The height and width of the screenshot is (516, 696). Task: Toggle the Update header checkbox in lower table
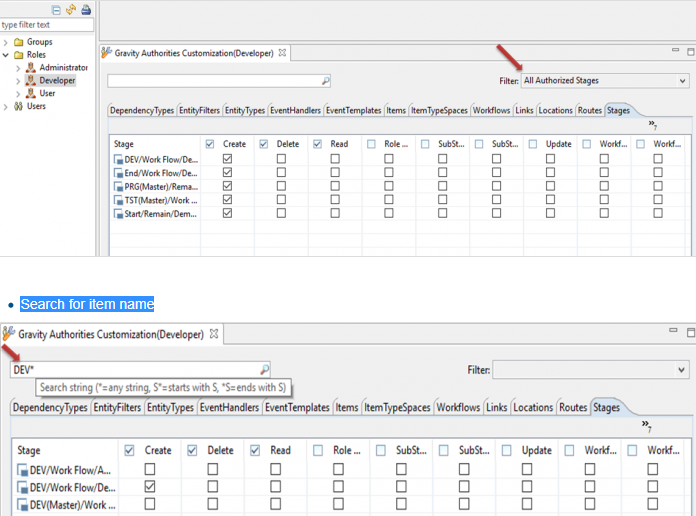[506, 450]
